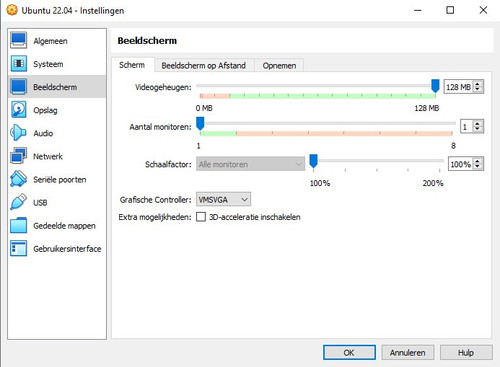Click the Schaalfactor slider handle
Viewport: 500px width, 367px height.
click(313, 161)
